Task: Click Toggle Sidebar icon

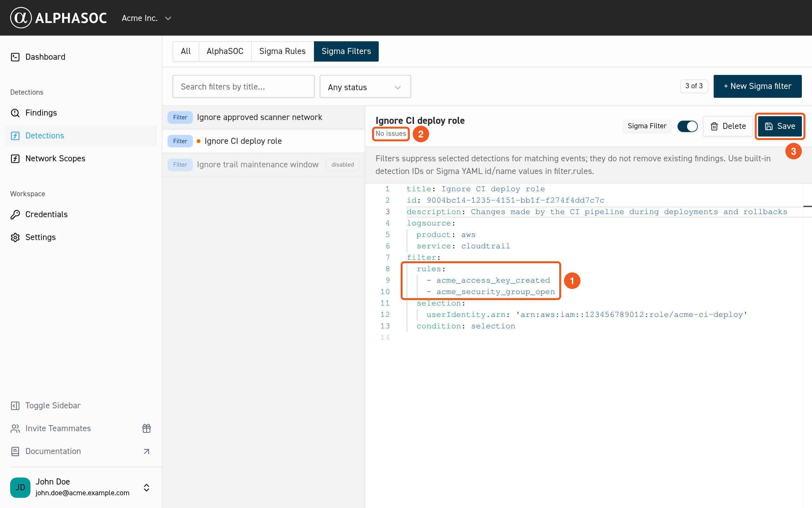Action: click(x=15, y=405)
